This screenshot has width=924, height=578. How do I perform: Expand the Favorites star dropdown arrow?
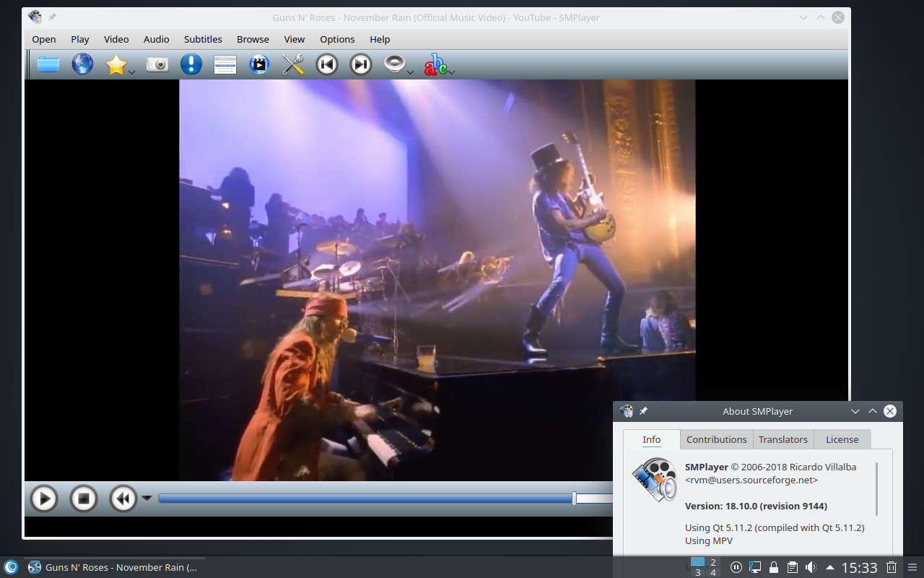[x=132, y=72]
